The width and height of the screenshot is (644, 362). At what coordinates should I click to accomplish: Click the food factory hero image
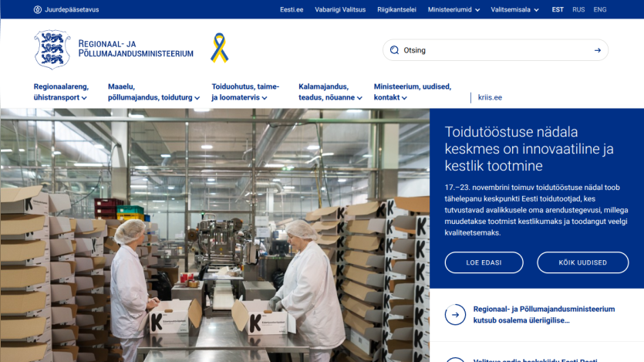(x=215, y=235)
